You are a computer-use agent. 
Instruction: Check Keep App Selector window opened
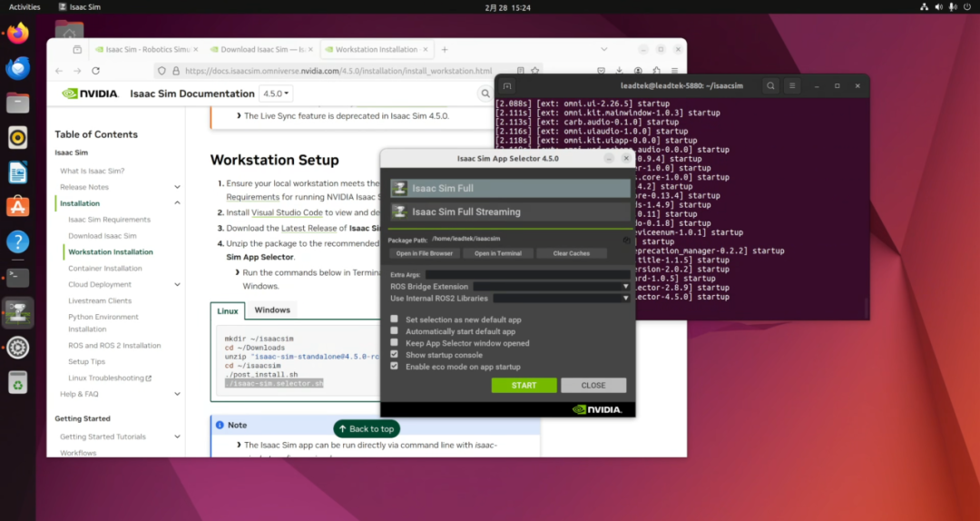(394, 343)
